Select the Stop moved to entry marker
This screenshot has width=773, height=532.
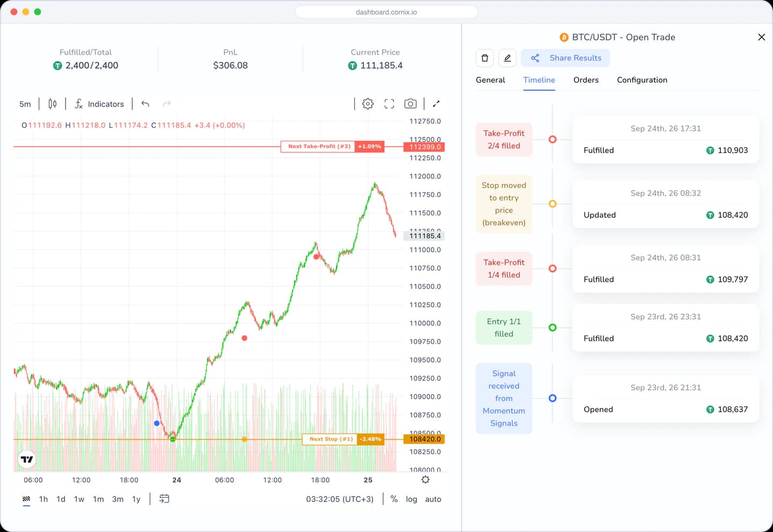pos(552,204)
